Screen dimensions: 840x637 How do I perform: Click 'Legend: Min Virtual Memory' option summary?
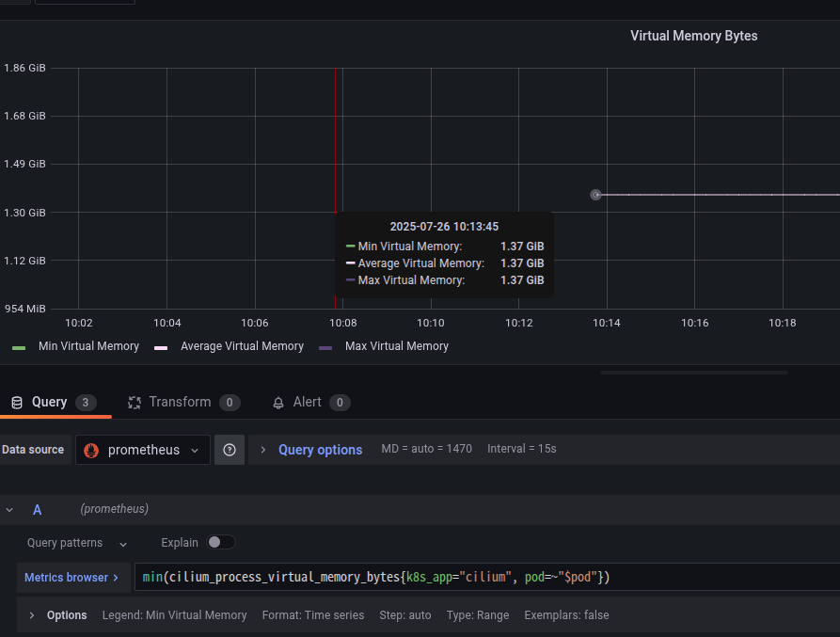click(x=175, y=615)
